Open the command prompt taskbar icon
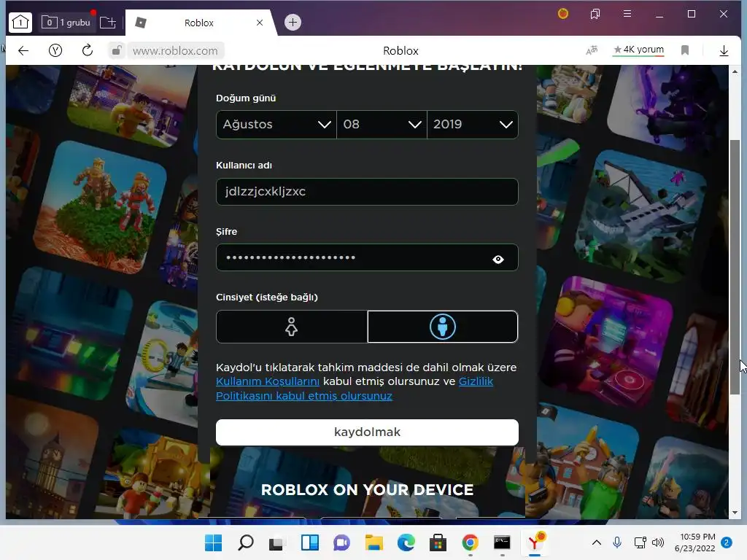 [x=502, y=542]
